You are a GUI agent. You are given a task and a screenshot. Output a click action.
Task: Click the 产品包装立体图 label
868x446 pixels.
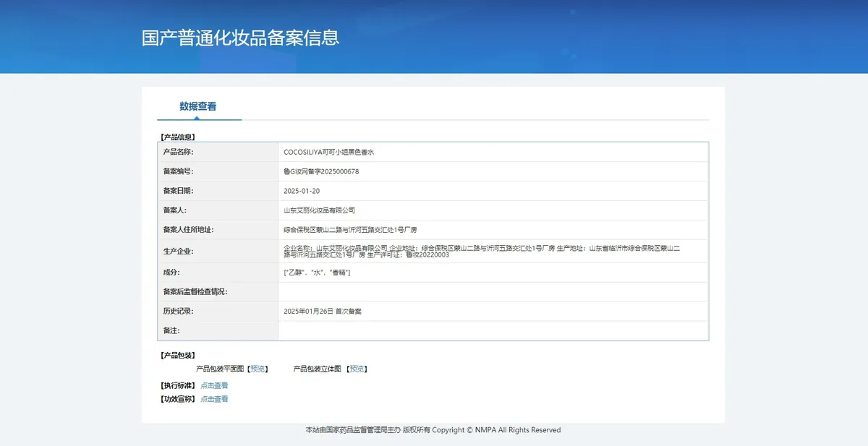pos(318,369)
